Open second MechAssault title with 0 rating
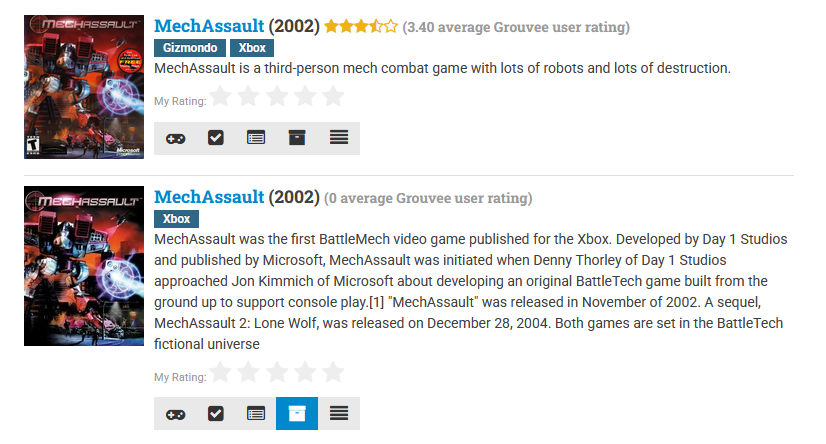This screenshot has width=826, height=444. 209,197
